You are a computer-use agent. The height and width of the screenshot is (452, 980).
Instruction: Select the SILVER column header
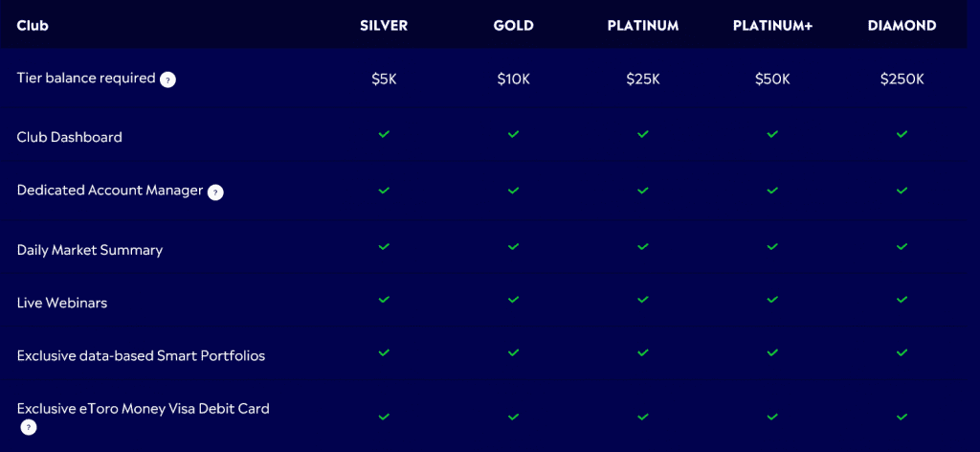[x=384, y=26]
